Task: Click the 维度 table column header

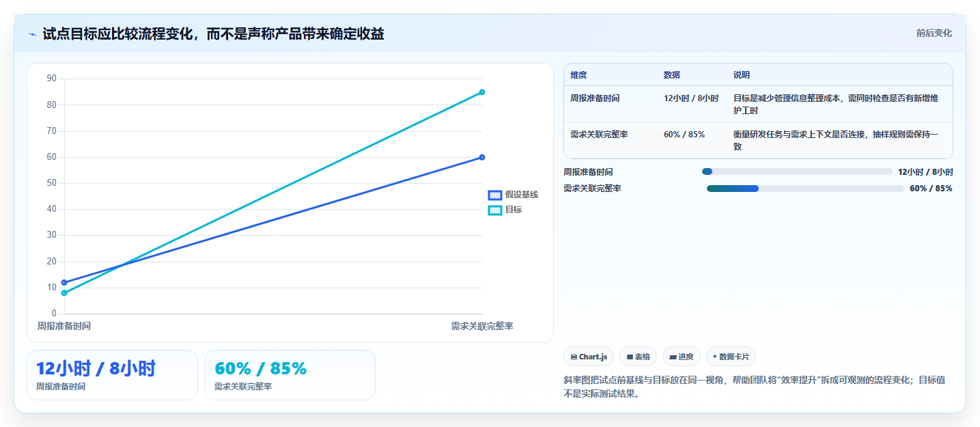Action: 579,75
